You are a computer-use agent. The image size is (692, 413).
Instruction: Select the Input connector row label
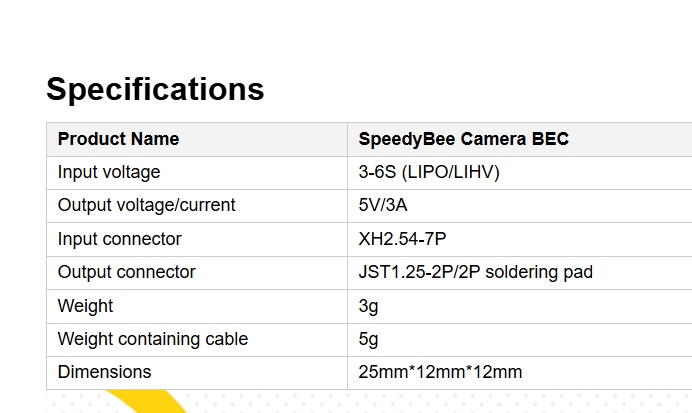click(120, 239)
